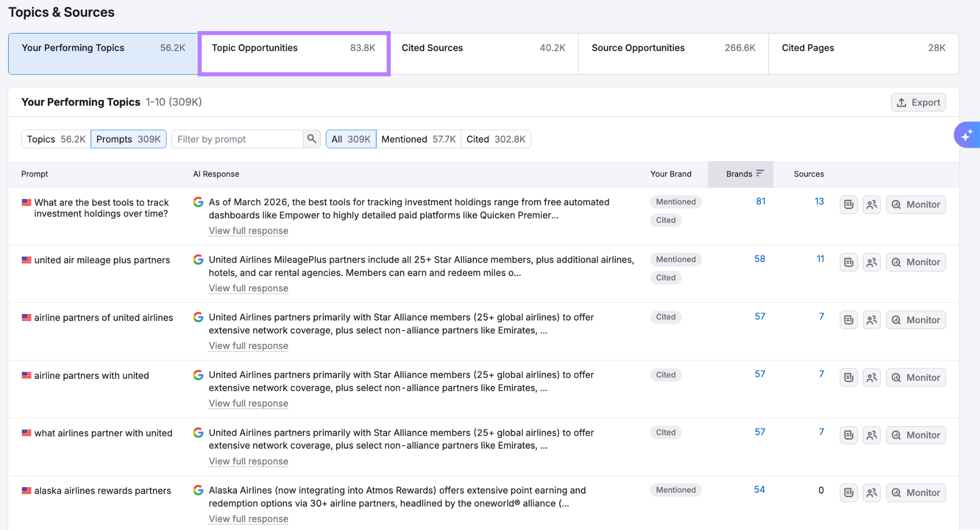The height and width of the screenshot is (530, 980).
Task: Monitor the investment holdings prompt
Action: [916, 205]
